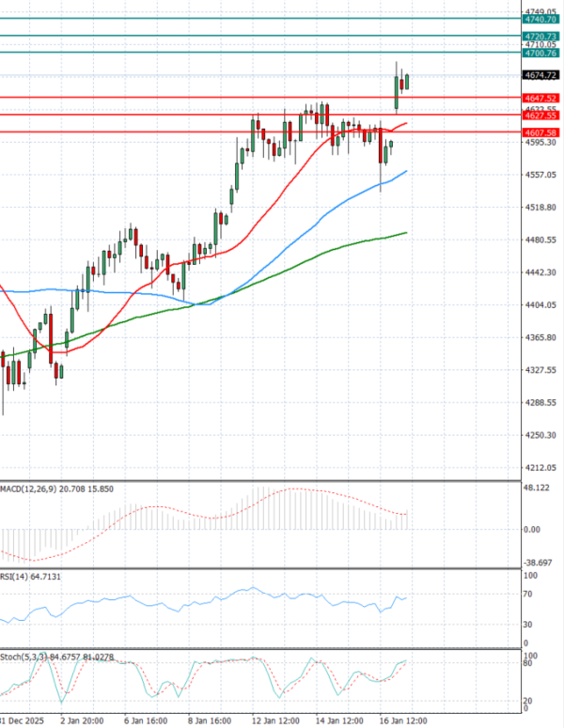This screenshot has width=564, height=728.
Task: Click the latest green candlestick on chart
Action: click(x=407, y=82)
